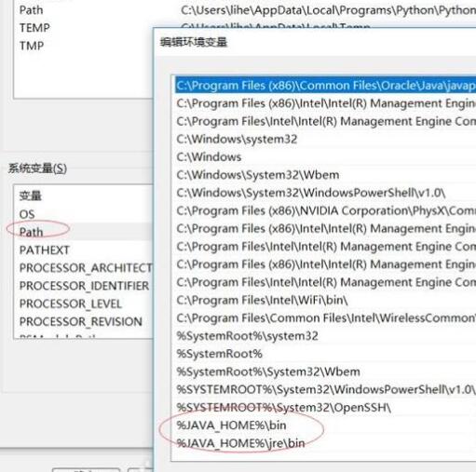Viewport: 476px width, 472px height.
Task: Select the '%JAVA_HOME%\jre\bin' entry
Action: [x=325, y=443]
